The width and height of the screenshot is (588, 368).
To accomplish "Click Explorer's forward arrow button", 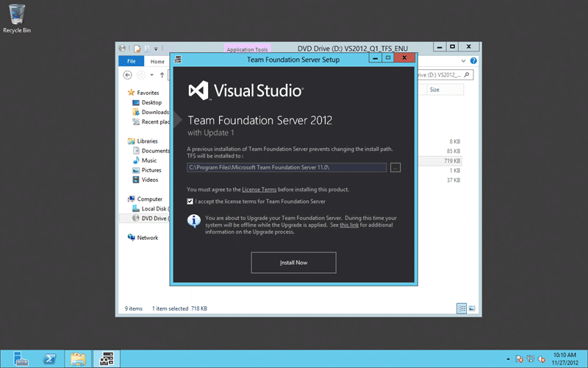I will pos(141,75).
